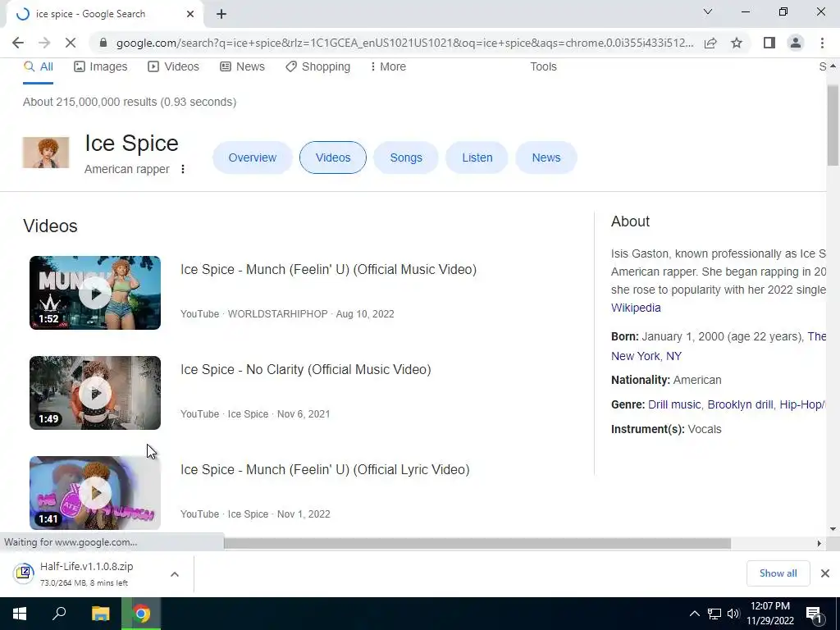Click the 'About 215,000,000 results' text

click(x=129, y=102)
